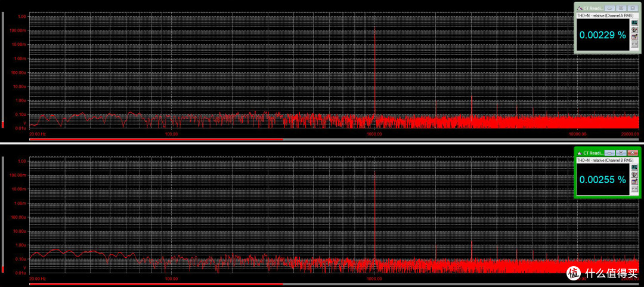This screenshot has width=644, height=287.
Task: Click the double-arrow icon in Channel B window
Action: click(x=634, y=189)
